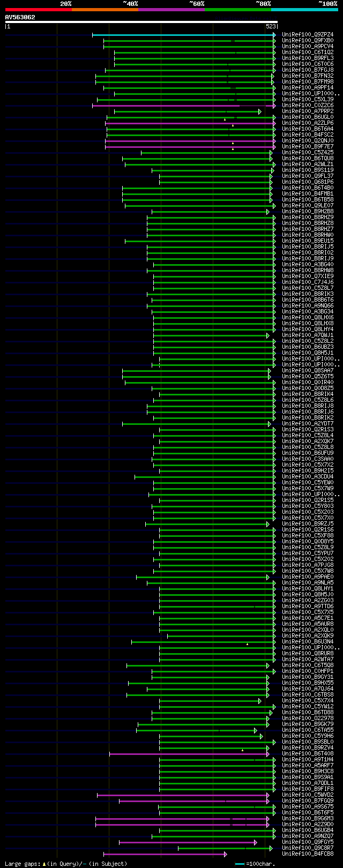Image resolution: width=343 pixels, height=868 pixels.
Task: Select hit label UniRef100_B8RHZ9
Action: click(308, 218)
